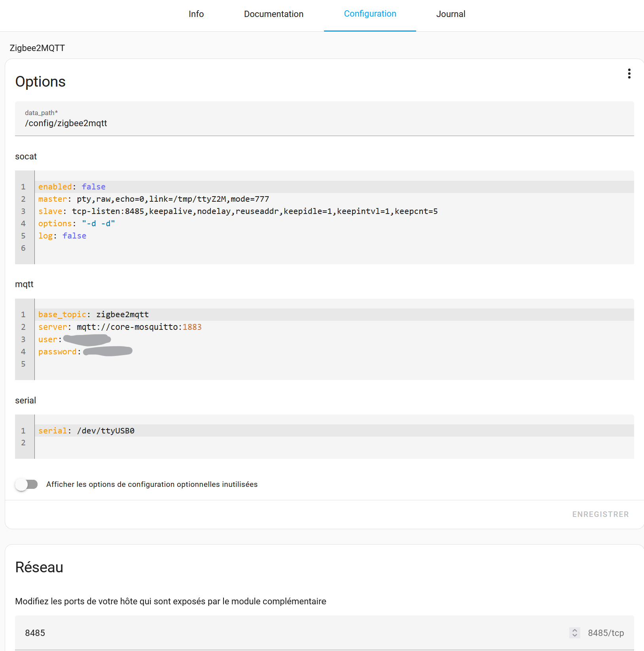Click the mqtt 'user:' line
Image resolution: width=644 pixels, height=651 pixels.
pos(334,339)
